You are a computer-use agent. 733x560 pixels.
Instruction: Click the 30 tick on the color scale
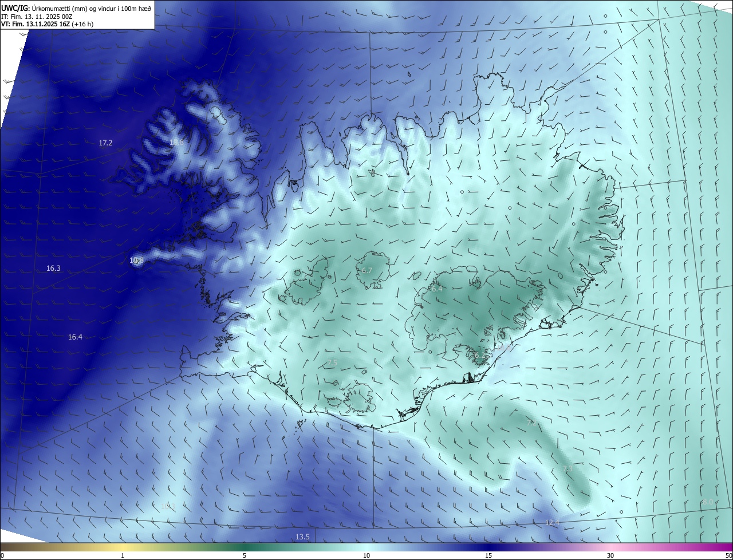[610, 555]
